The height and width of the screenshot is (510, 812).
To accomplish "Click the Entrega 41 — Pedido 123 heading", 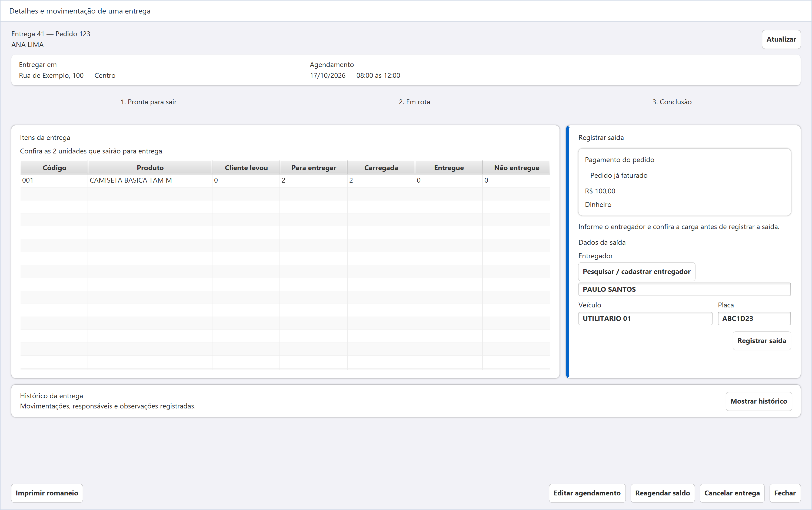I will (51, 34).
